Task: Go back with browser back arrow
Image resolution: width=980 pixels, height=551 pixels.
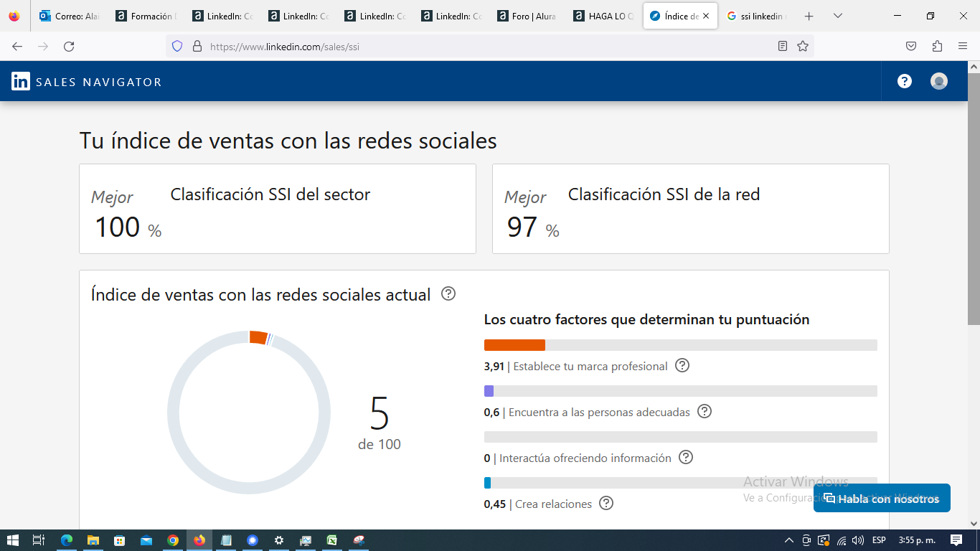Action: 17,46
